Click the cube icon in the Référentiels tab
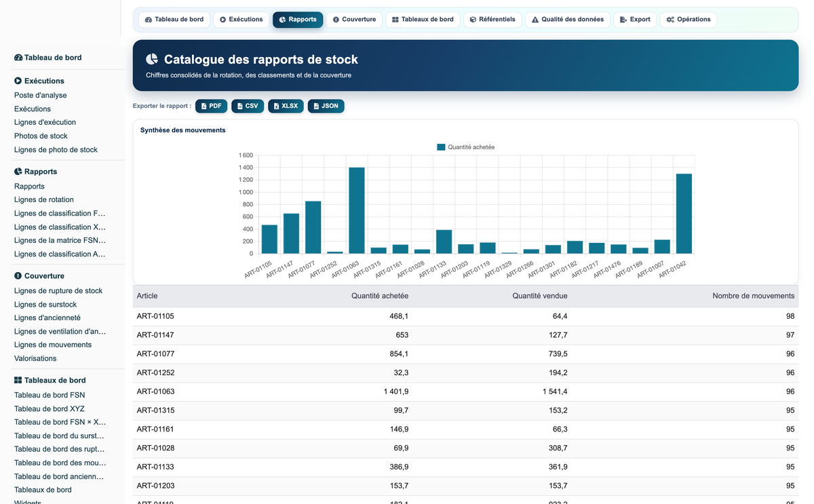This screenshot has width=814, height=504. click(473, 20)
